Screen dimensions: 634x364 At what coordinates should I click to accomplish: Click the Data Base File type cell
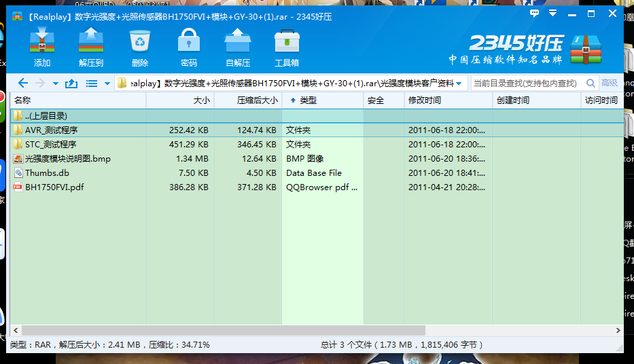click(314, 173)
